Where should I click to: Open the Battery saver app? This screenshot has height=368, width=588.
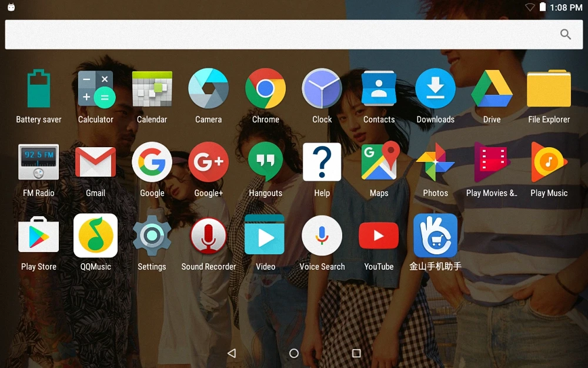(x=39, y=89)
